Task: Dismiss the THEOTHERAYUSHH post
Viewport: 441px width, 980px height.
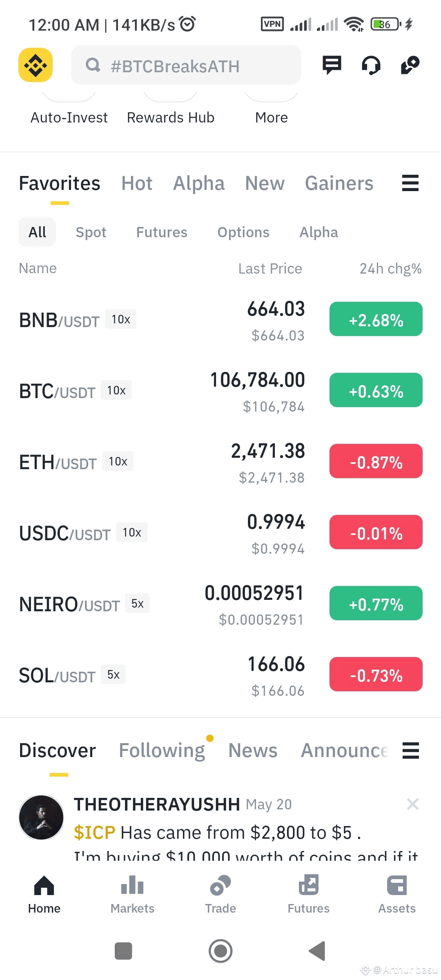Action: click(x=413, y=804)
